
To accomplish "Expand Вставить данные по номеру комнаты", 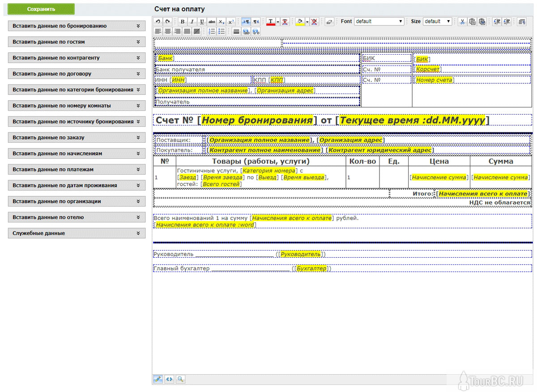I will tap(77, 106).
